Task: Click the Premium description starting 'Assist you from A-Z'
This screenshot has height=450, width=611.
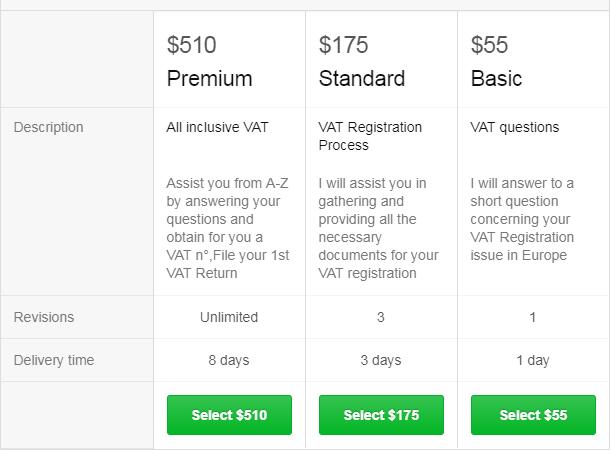Action: (x=228, y=228)
